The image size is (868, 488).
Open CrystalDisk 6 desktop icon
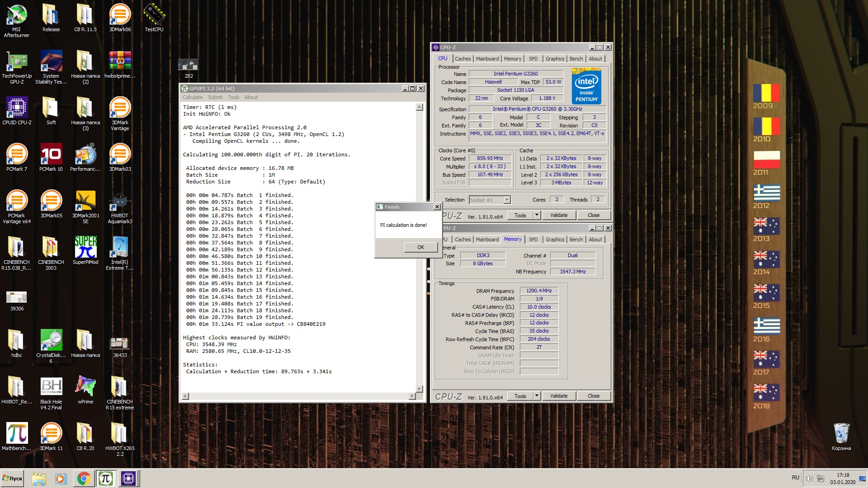point(51,346)
